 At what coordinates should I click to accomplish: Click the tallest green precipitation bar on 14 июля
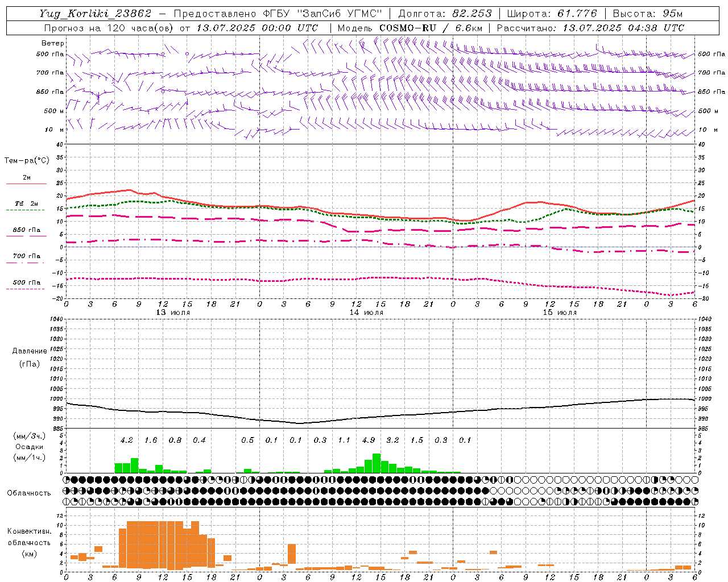(x=377, y=463)
